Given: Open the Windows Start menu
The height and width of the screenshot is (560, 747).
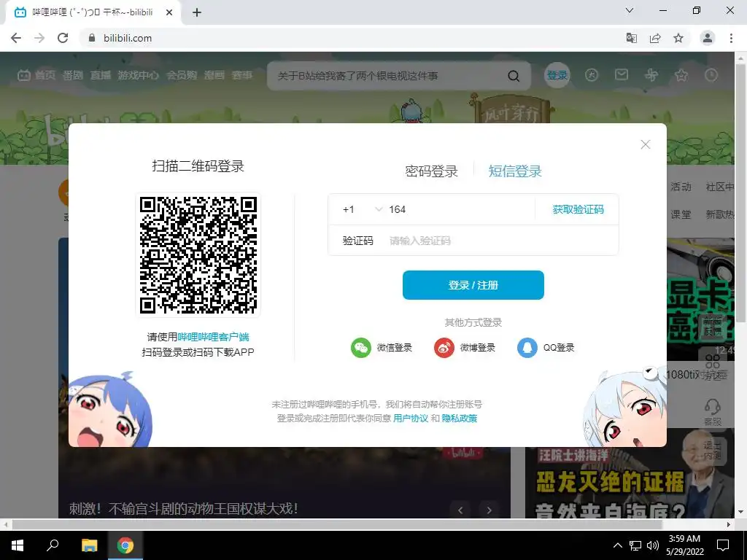Looking at the screenshot, I should click(18, 545).
